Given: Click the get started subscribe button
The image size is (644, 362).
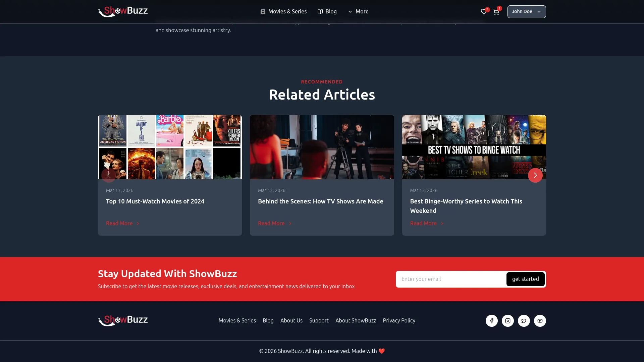Looking at the screenshot, I should 525,279.
